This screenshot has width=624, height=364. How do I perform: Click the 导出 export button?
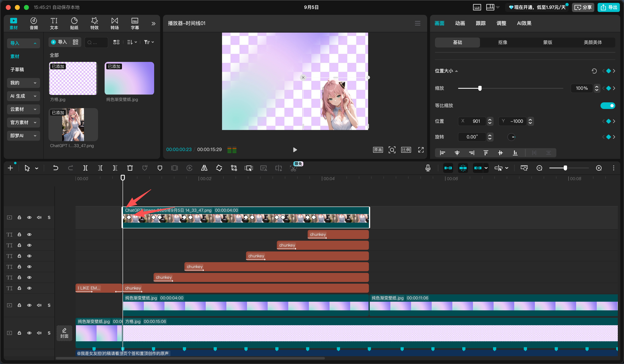pos(609,7)
